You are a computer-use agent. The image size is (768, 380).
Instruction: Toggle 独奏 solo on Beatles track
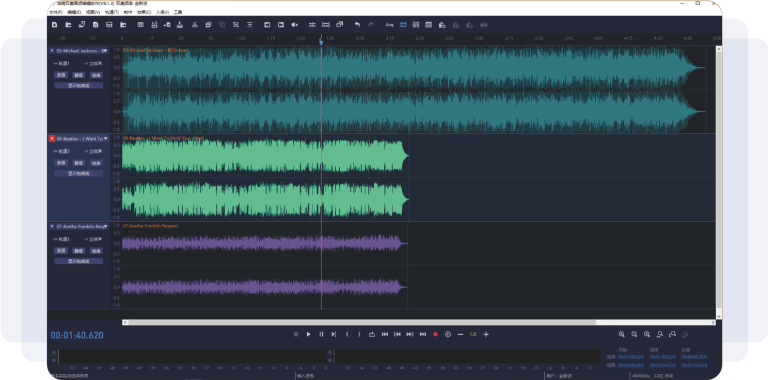click(96, 163)
